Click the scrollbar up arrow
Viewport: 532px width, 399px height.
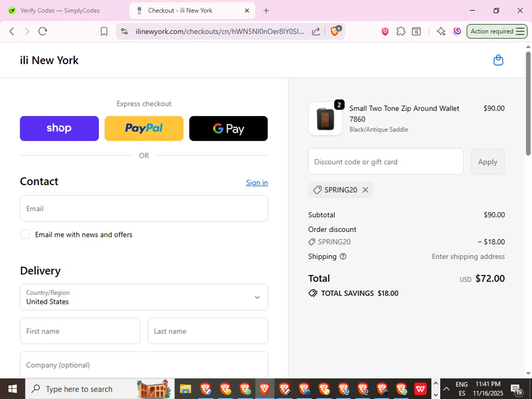coord(528,46)
